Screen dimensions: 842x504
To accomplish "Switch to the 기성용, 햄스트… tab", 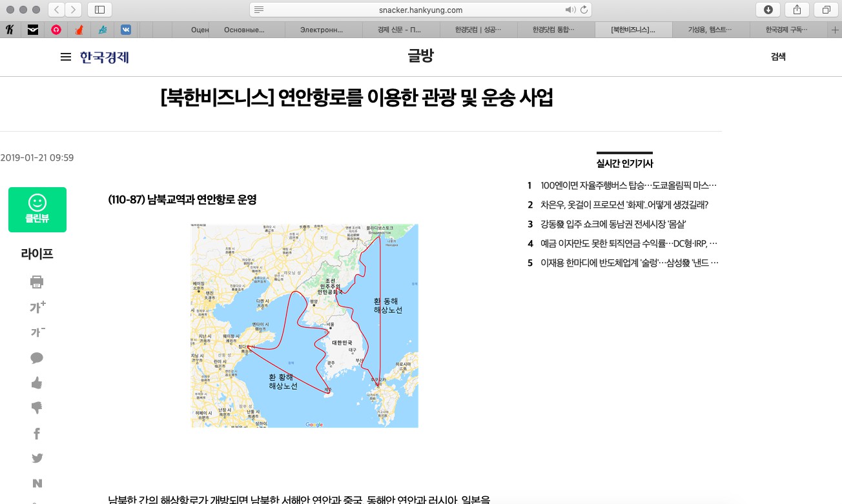I will click(x=711, y=30).
